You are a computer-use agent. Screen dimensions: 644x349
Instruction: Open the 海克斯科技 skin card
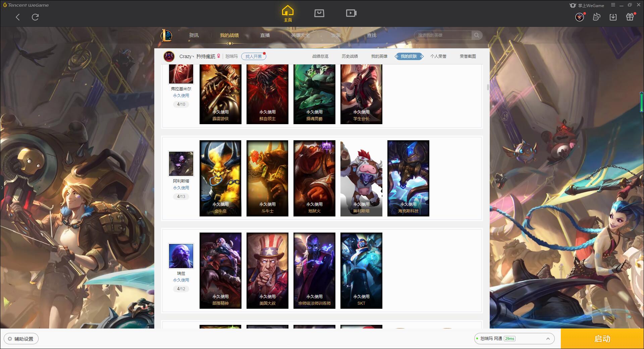(408, 178)
